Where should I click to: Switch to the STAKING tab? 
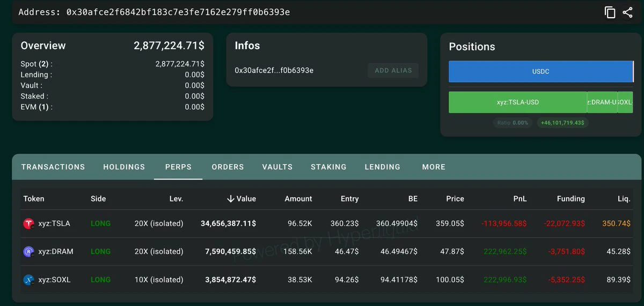point(328,167)
